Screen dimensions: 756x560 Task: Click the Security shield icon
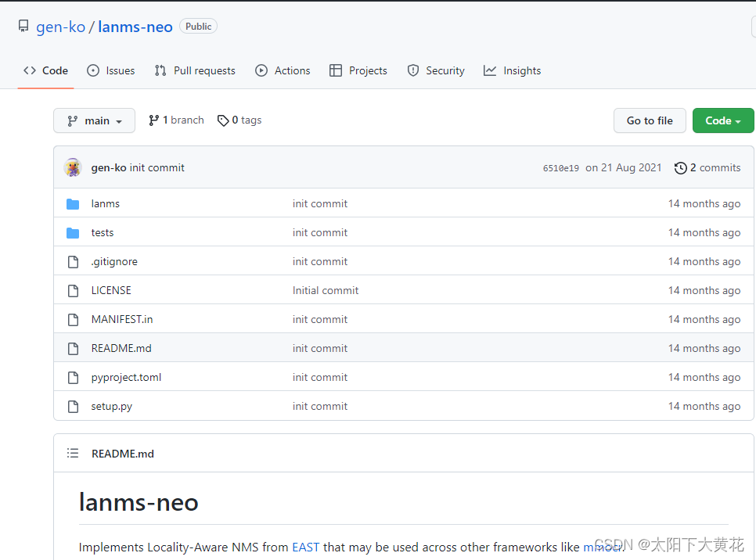click(412, 70)
